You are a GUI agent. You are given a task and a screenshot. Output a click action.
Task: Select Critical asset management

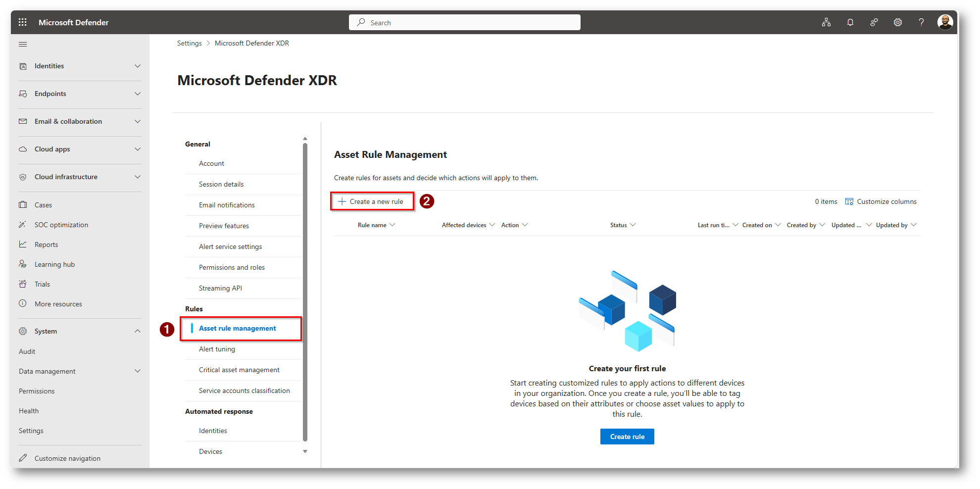239,370
